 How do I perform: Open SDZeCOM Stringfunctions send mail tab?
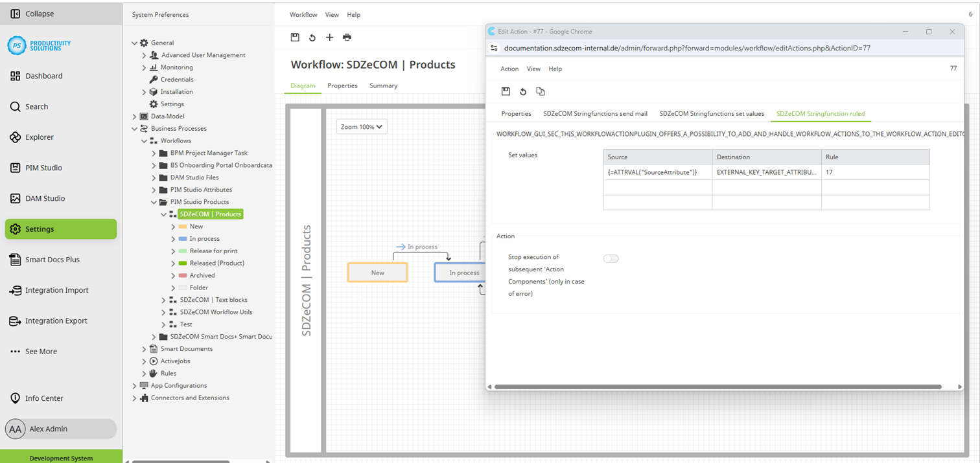click(595, 113)
